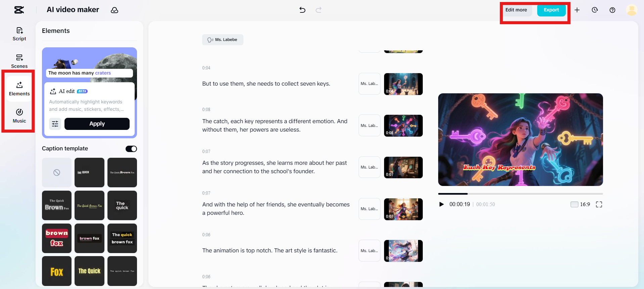Click the AI edit preview banner image
Viewport: 644px width, 289px height.
point(89,65)
